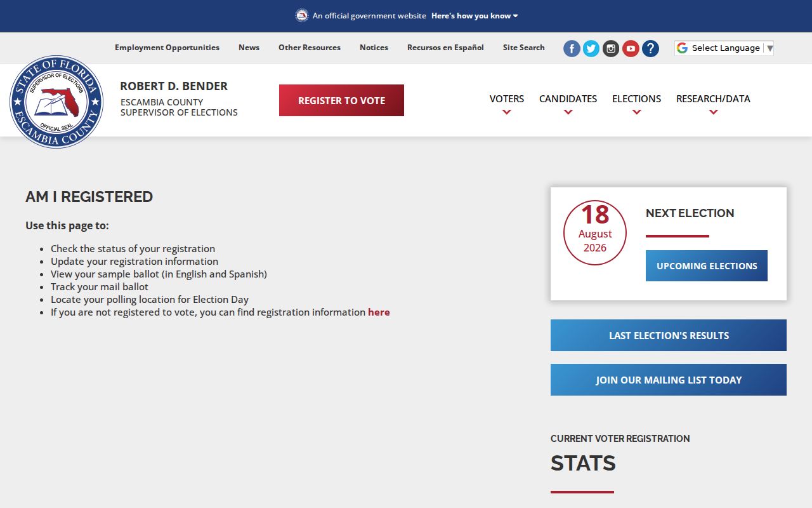Click the "AM I REGISTERED" heading

click(89, 197)
